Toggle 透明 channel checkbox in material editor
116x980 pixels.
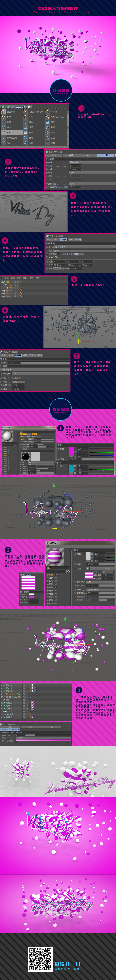tap(56, 584)
